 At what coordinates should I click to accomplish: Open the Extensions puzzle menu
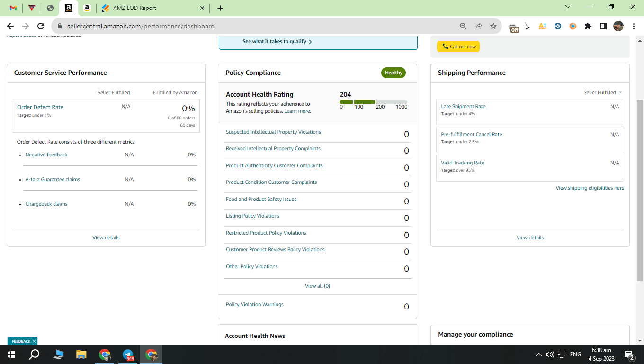pyautogui.click(x=588, y=26)
